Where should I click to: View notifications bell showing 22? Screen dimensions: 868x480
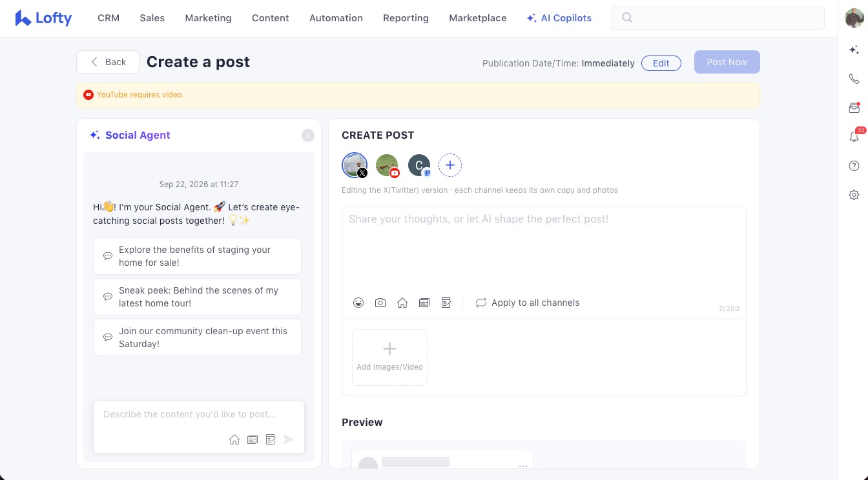click(x=854, y=137)
